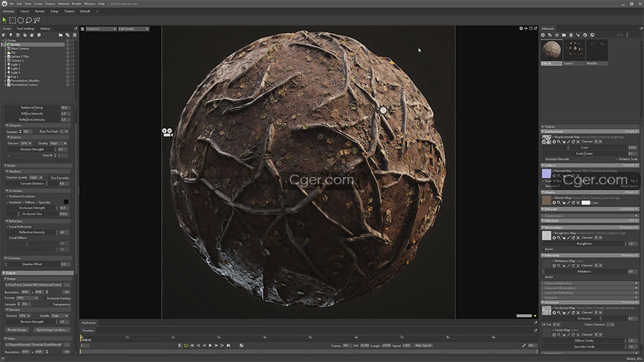This screenshot has height=362, width=644.
Task: Open the Albedo color swatch
Action: point(585,203)
